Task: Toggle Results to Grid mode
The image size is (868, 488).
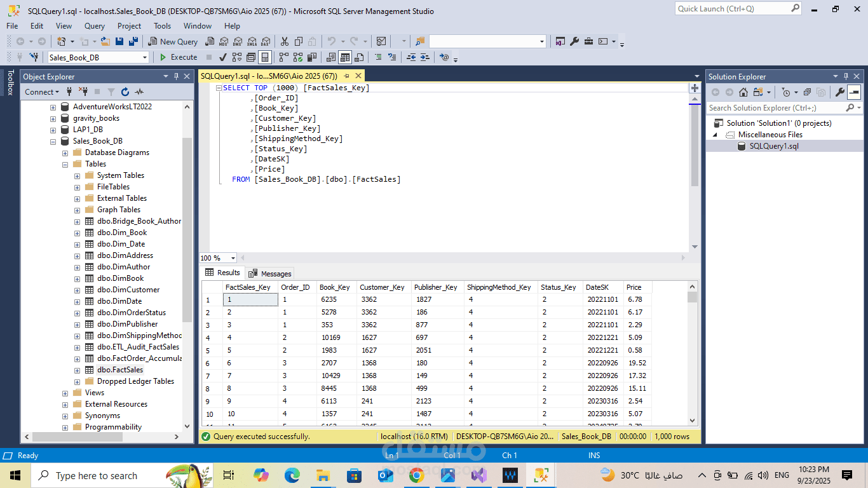Action: point(345,57)
